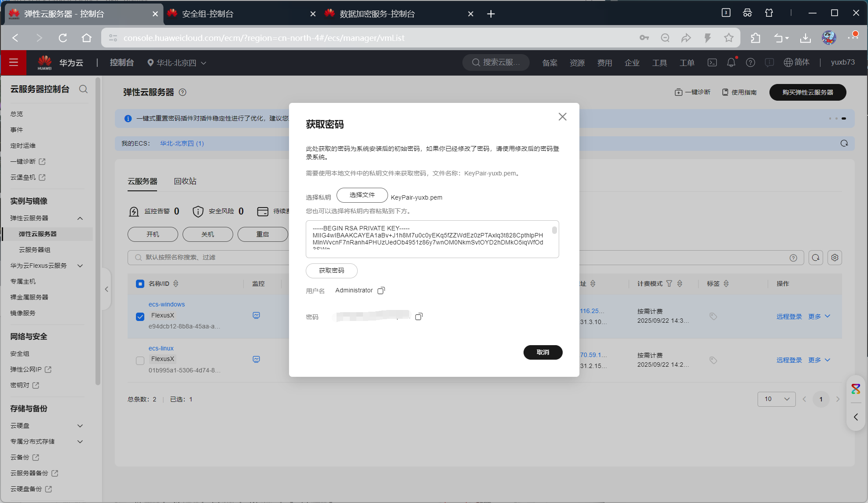Open CloudShell terminal icon in header

(x=712, y=63)
